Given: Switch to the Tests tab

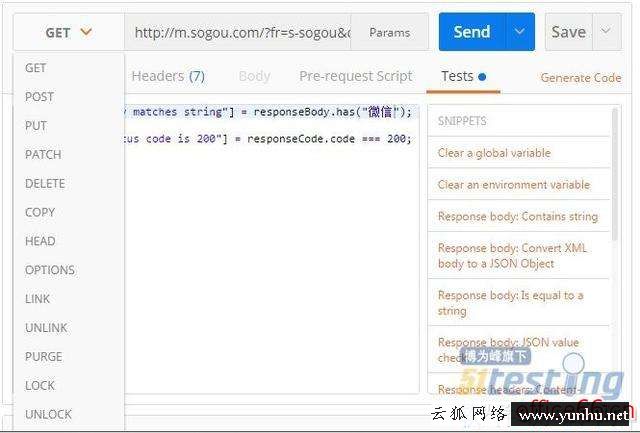Looking at the screenshot, I should tap(463, 76).
